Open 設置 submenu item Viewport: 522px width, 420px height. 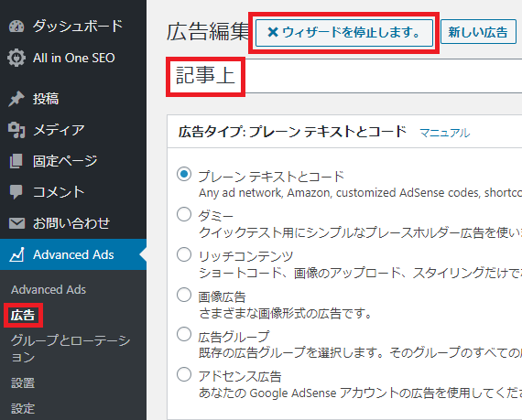tap(23, 383)
